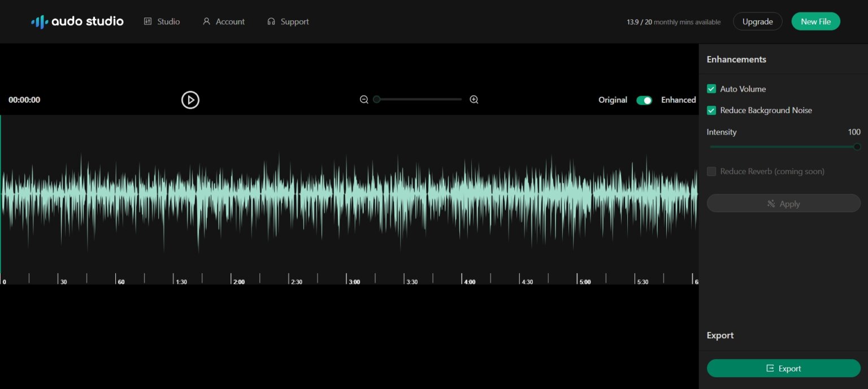Click the audo studio logo

point(77,21)
